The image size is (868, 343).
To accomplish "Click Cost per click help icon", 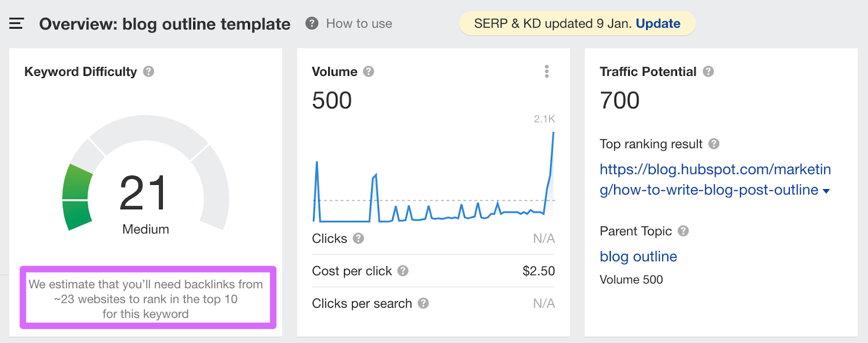I will pyautogui.click(x=403, y=271).
